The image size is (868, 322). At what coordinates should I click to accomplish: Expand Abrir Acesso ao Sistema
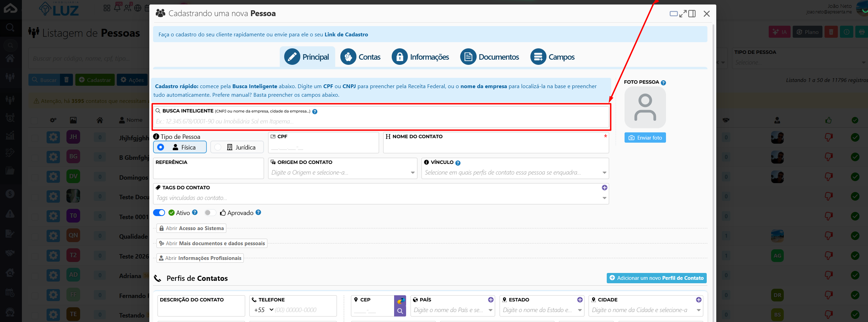pos(191,228)
